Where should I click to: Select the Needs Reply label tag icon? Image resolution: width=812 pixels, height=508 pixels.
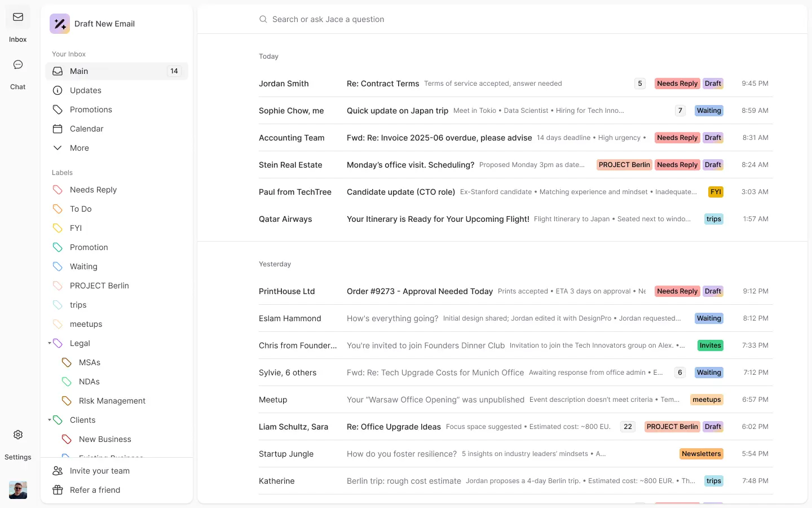pyautogui.click(x=58, y=190)
